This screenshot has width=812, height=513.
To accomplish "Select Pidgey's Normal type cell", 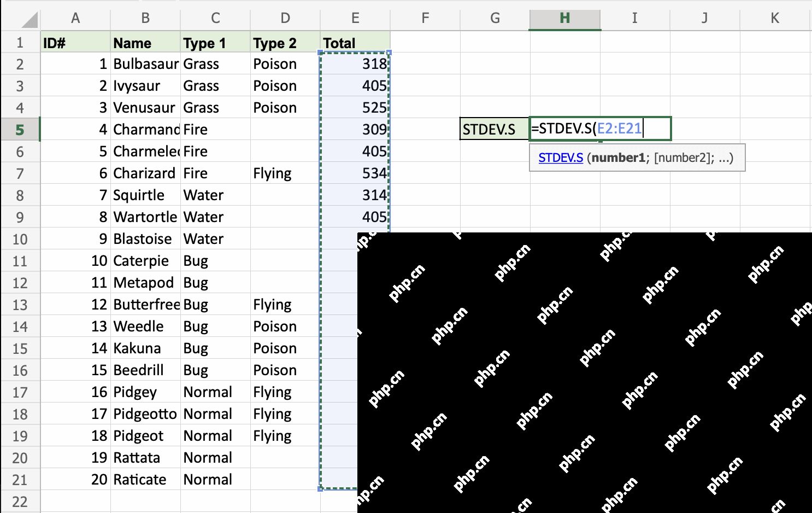I will 215,392.
